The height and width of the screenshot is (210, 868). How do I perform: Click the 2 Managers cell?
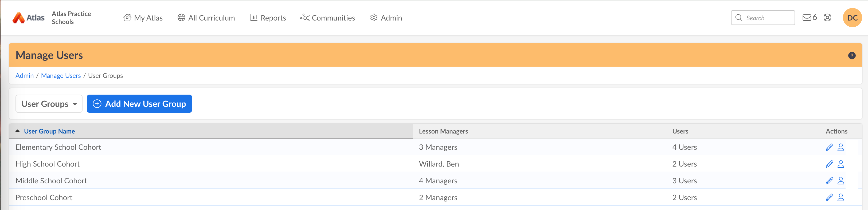pos(438,197)
